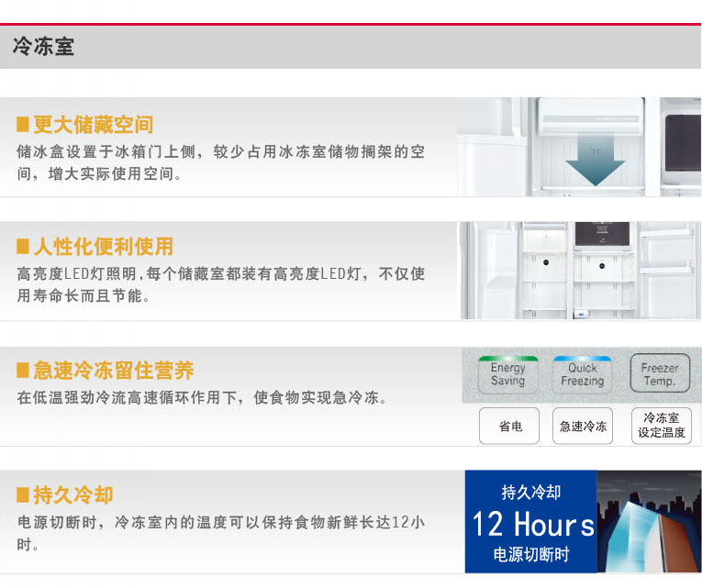
Task: Click the orange square beside 持久冷却
Action: (x=22, y=495)
